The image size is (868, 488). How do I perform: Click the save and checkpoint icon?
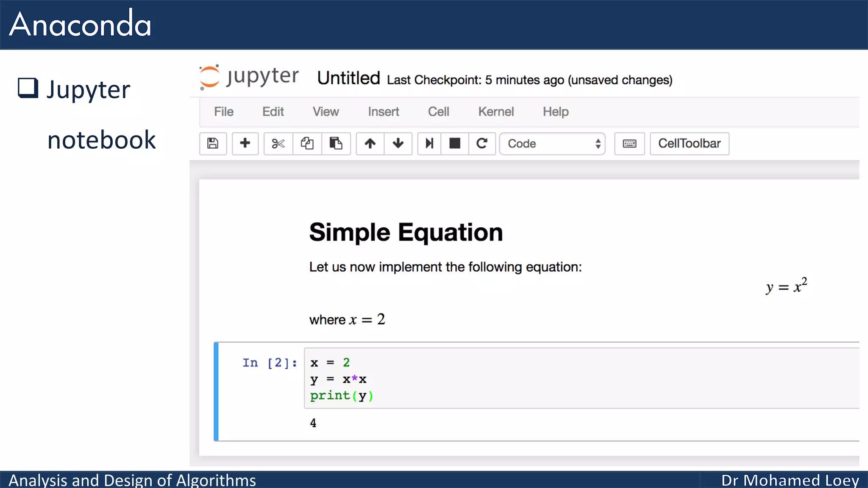tap(213, 144)
